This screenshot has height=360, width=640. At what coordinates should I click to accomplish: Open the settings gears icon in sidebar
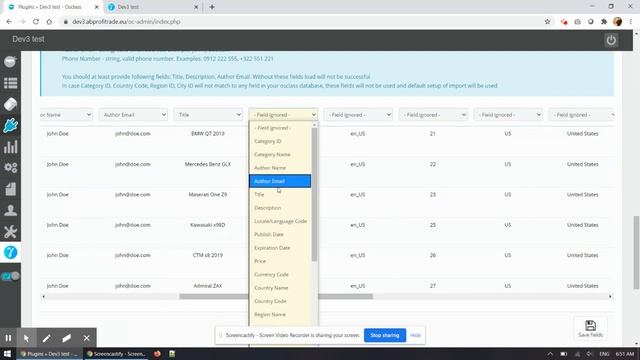click(10, 168)
